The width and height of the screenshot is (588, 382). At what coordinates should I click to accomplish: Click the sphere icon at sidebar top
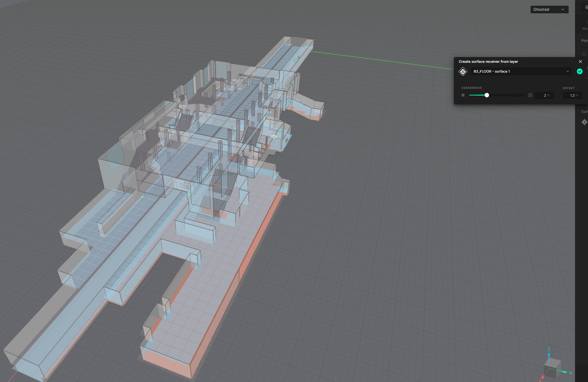[x=586, y=7]
